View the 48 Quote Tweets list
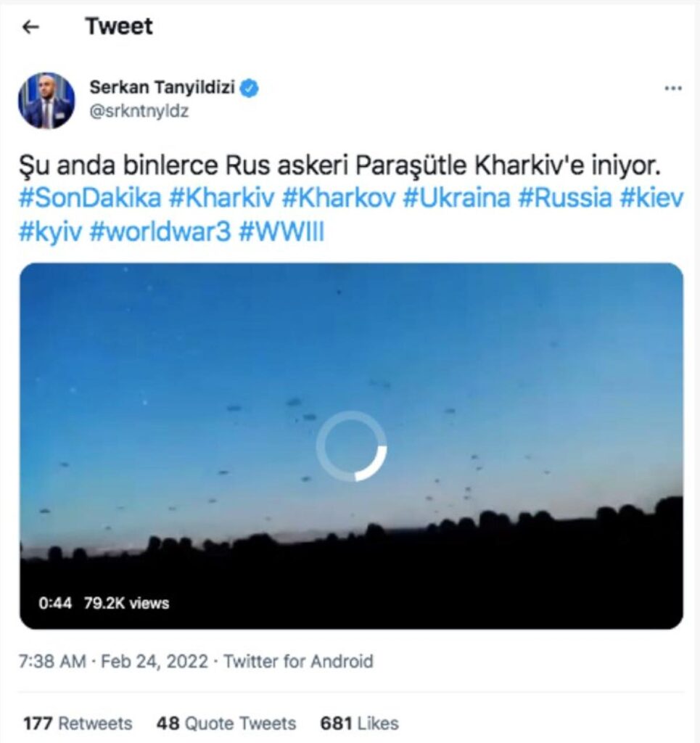The width and height of the screenshot is (700, 743). click(x=226, y=723)
